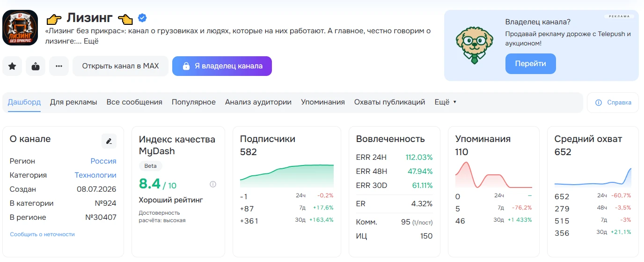Open the three-dots more options button
This screenshot has width=644, height=262.
(x=59, y=66)
